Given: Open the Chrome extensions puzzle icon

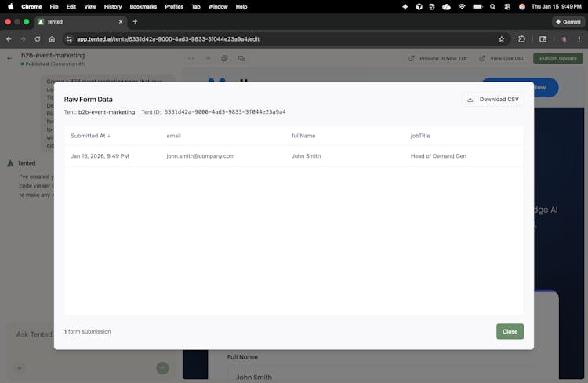Looking at the screenshot, I should pyautogui.click(x=522, y=38).
